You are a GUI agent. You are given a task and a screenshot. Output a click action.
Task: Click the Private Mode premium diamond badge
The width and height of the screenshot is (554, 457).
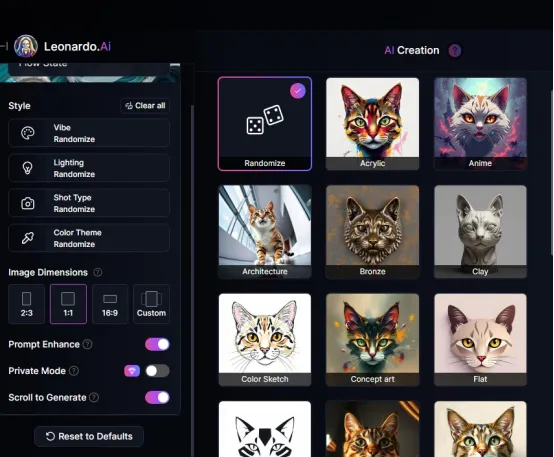pyautogui.click(x=132, y=371)
